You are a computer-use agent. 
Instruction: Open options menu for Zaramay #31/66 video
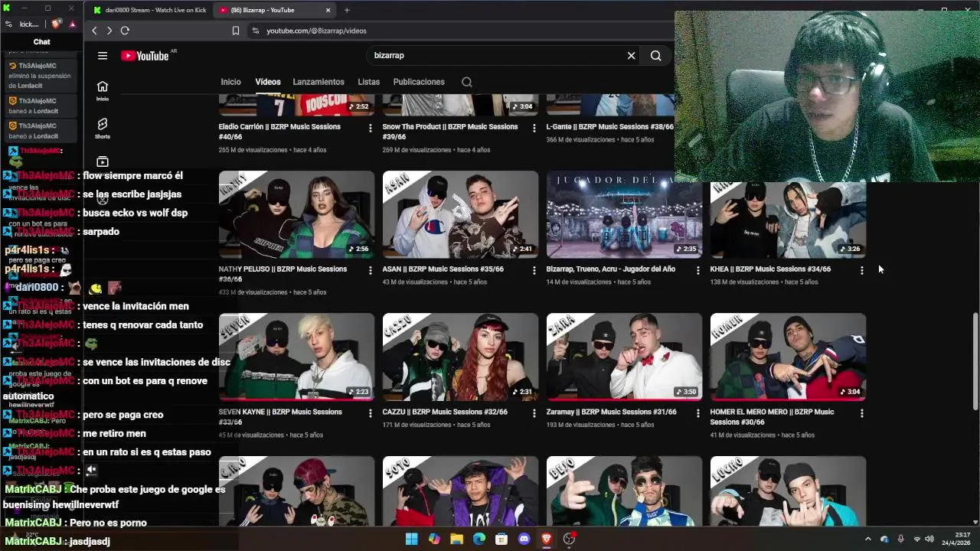(x=697, y=413)
